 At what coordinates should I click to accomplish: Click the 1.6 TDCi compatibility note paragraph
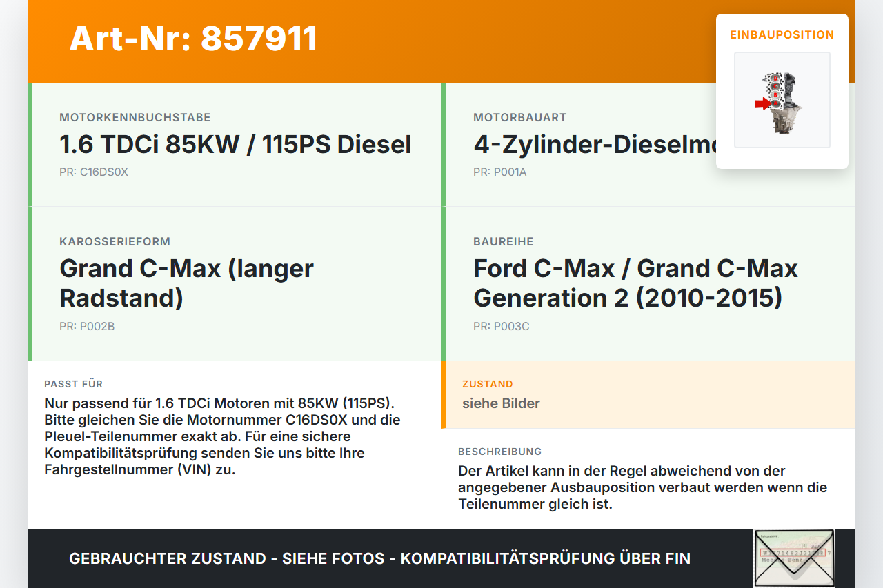(x=222, y=436)
